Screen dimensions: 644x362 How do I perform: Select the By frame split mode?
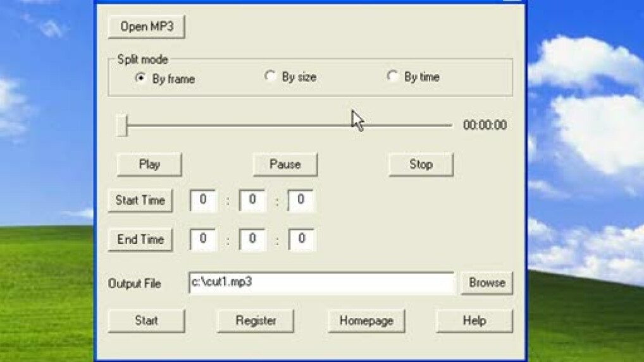(x=140, y=79)
